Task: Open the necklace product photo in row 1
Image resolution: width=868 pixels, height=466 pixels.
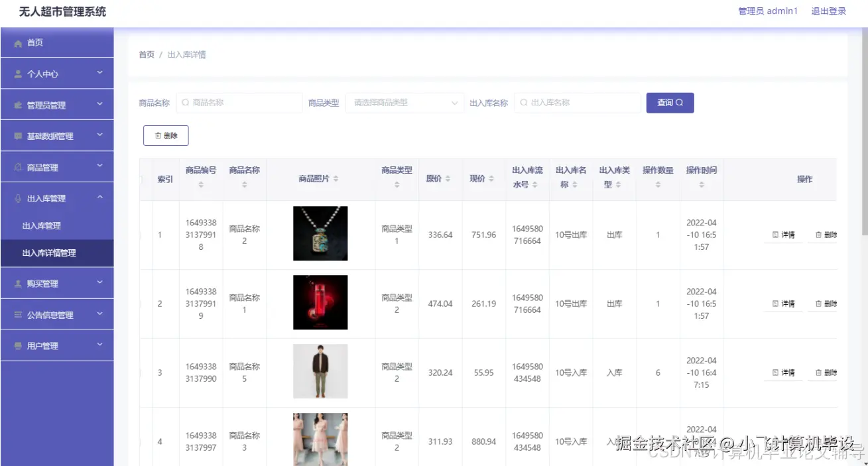Action: 320,233
